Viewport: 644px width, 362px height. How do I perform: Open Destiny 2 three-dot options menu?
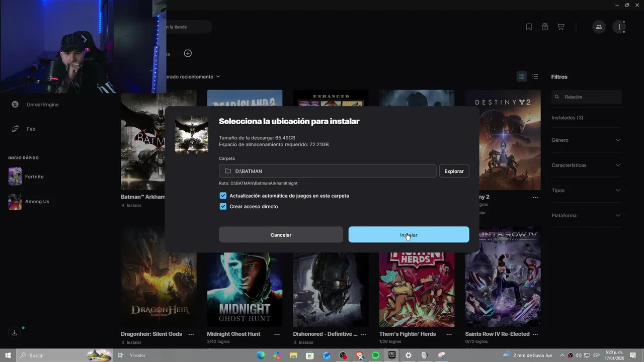coord(535,197)
